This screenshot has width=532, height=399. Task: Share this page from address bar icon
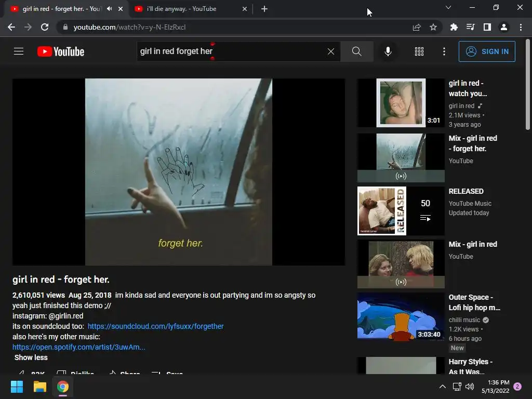[x=417, y=27]
